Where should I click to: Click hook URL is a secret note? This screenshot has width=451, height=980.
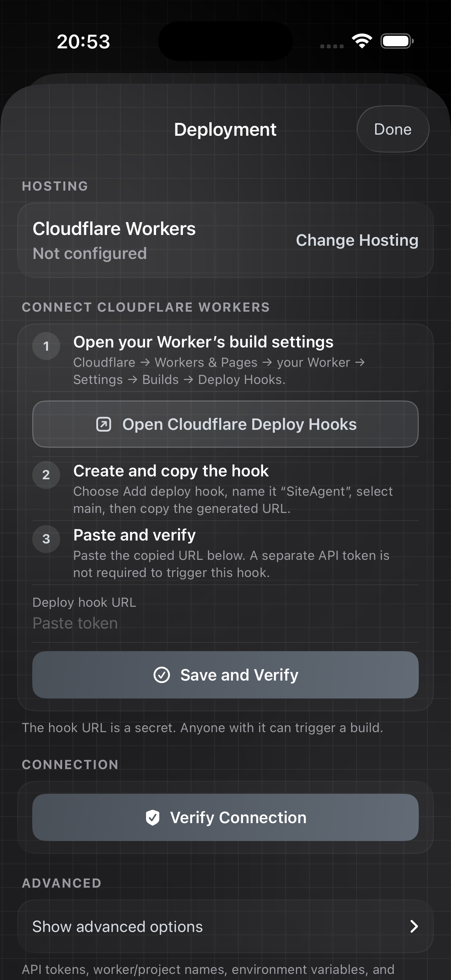click(202, 728)
